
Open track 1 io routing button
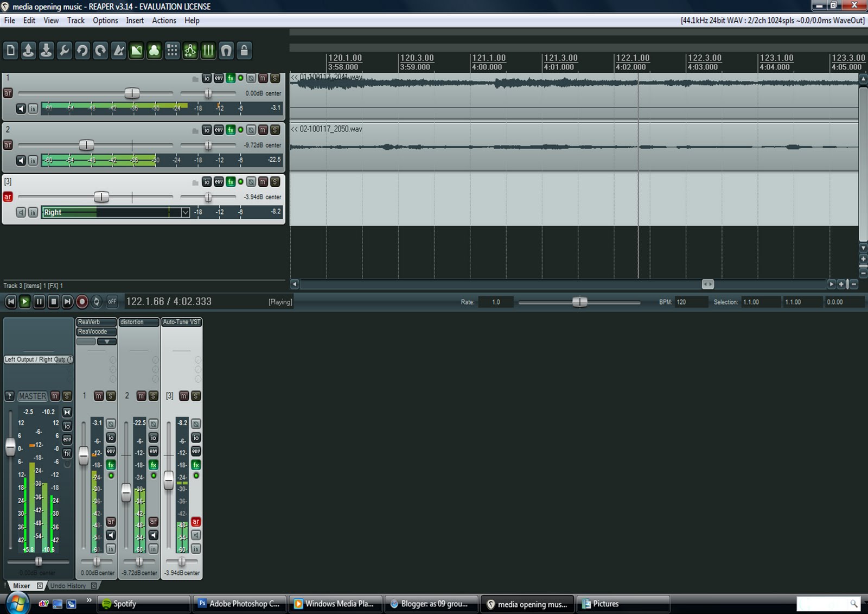pyautogui.click(x=207, y=78)
